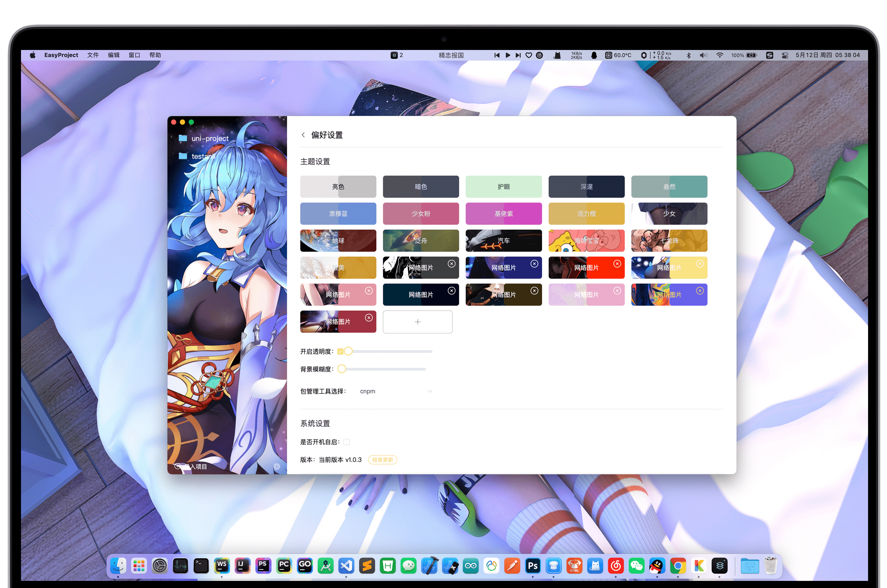887x588 pixels.
Task: Select the 泛舟 image theme
Action: click(421, 240)
